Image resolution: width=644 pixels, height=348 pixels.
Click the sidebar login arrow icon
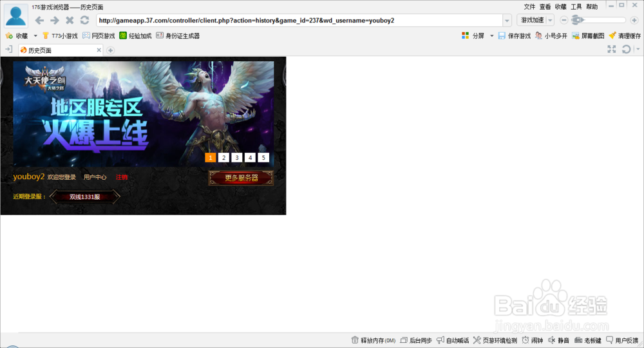point(8,50)
